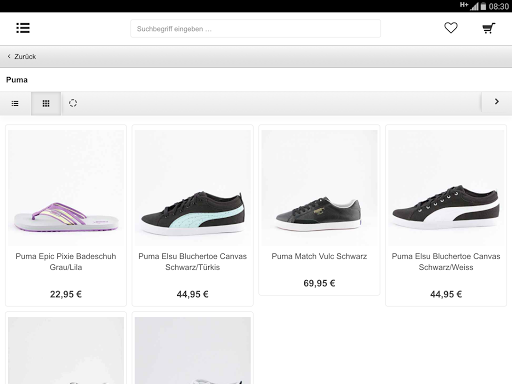Image resolution: width=512 pixels, height=384 pixels.
Task: Click the 69,95 € price label
Action: coord(319,283)
